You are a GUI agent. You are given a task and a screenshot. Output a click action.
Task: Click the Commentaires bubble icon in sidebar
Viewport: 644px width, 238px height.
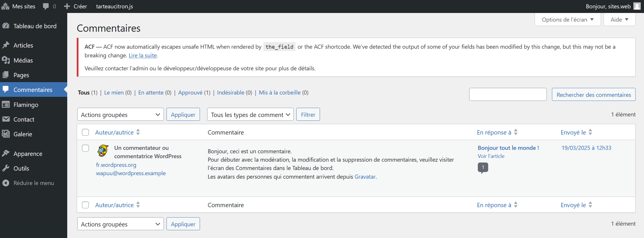pos(6,89)
